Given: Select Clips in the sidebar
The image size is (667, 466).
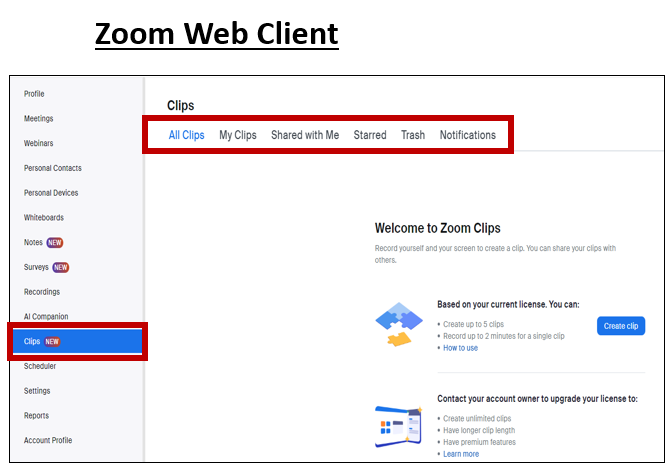Looking at the screenshot, I should pos(77,341).
